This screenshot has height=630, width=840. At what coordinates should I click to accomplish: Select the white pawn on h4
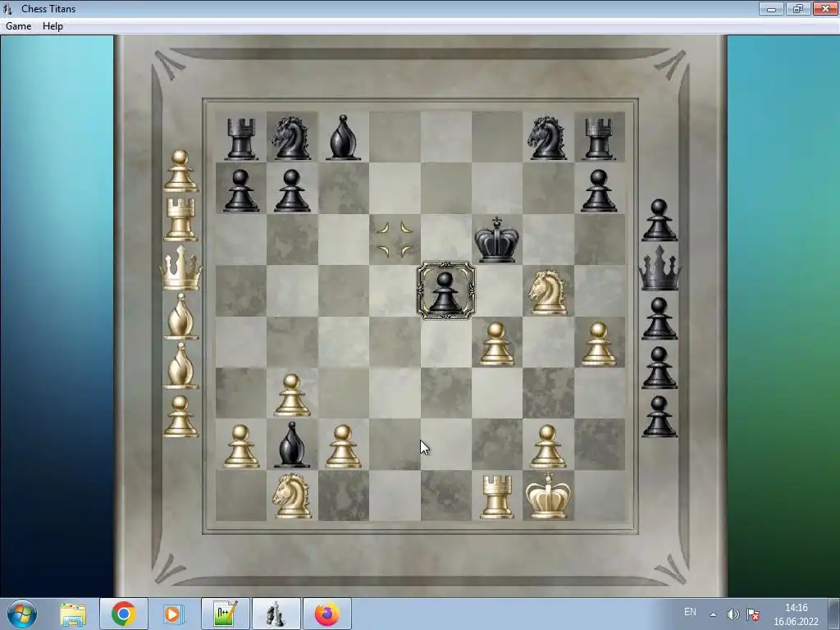click(599, 344)
